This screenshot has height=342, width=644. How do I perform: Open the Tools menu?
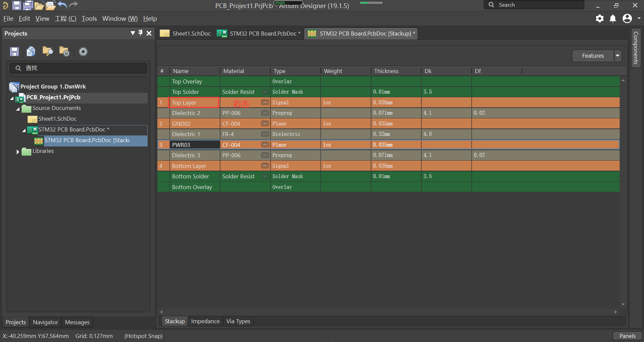tap(89, 19)
